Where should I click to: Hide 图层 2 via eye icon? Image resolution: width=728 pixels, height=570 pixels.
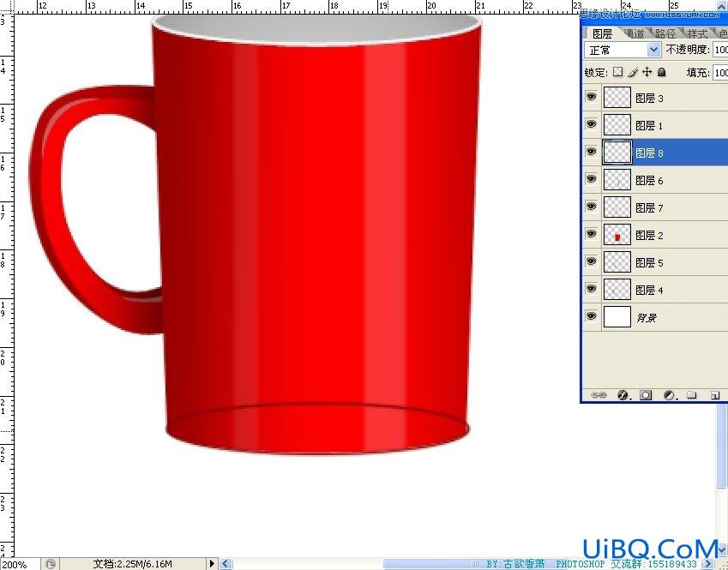tap(591, 233)
